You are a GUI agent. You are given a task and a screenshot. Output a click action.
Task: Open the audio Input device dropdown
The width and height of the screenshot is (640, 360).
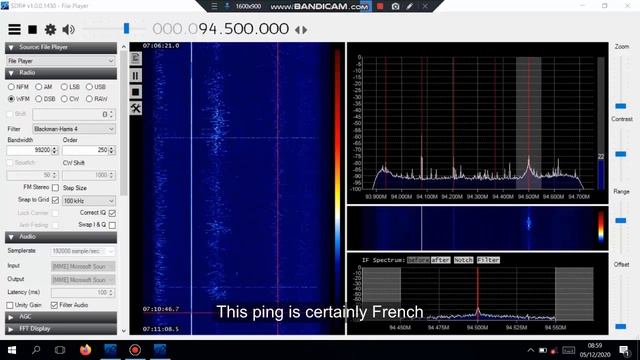tap(83, 267)
